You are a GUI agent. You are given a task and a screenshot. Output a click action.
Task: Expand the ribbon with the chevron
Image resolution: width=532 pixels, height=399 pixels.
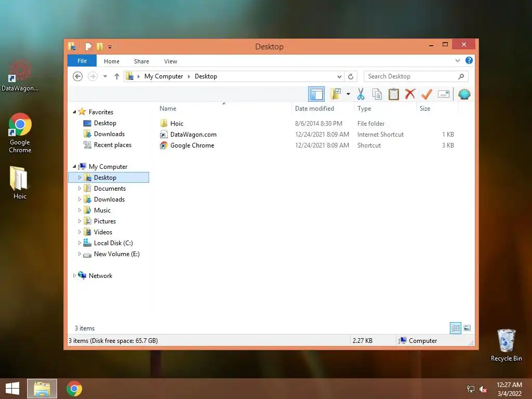click(457, 60)
